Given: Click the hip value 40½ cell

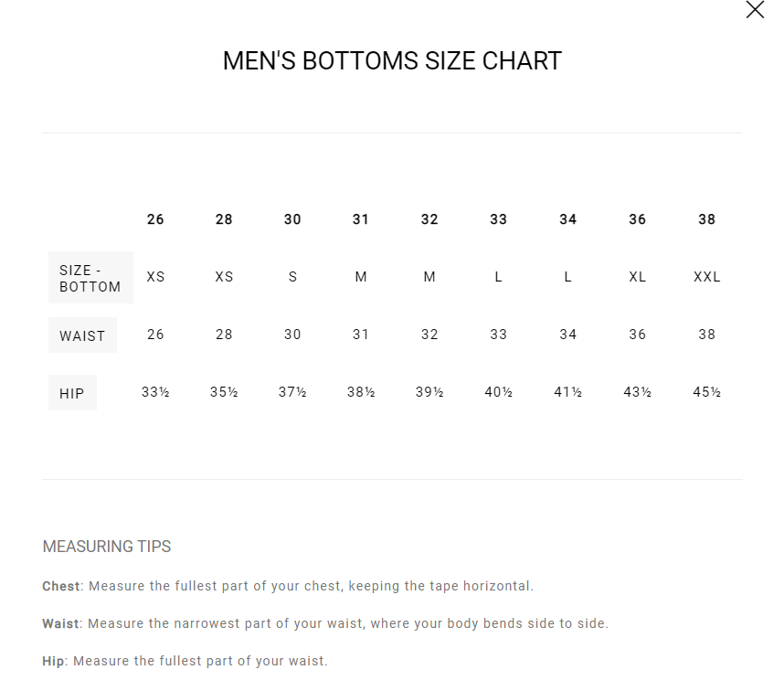Looking at the screenshot, I should [498, 392].
